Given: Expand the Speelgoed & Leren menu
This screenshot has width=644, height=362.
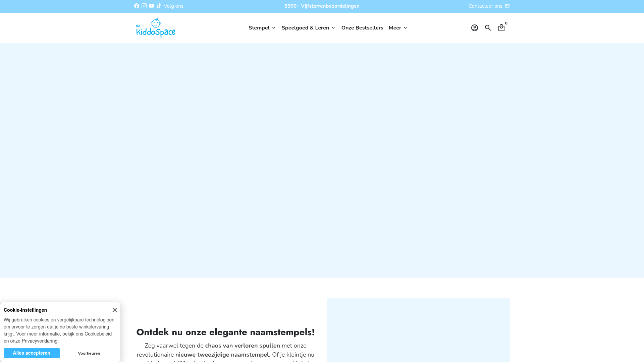Looking at the screenshot, I should pyautogui.click(x=308, y=28).
